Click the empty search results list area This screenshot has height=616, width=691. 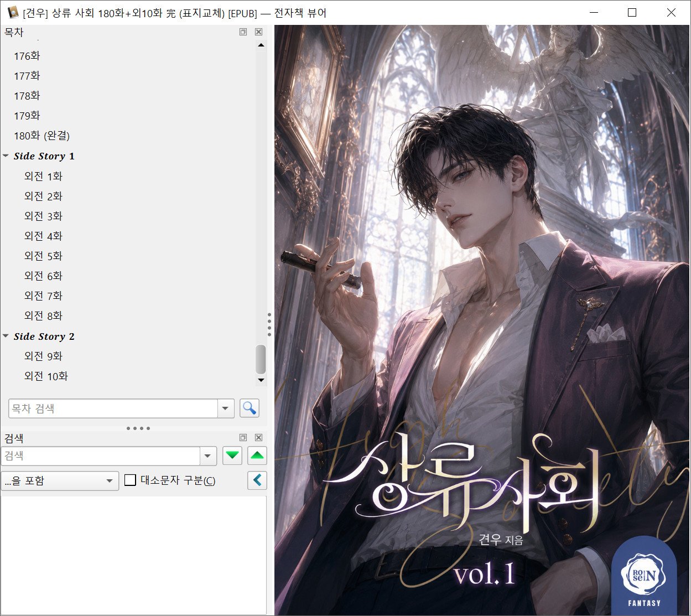coord(133,555)
